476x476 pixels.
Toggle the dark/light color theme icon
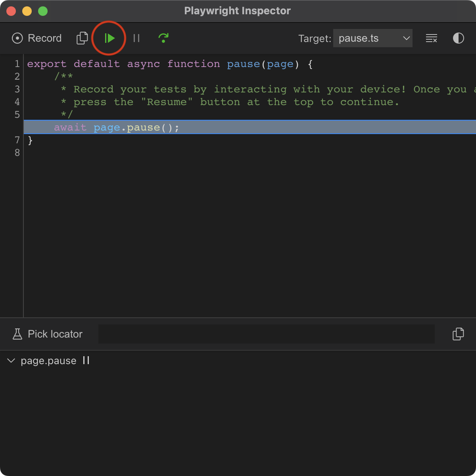(459, 38)
